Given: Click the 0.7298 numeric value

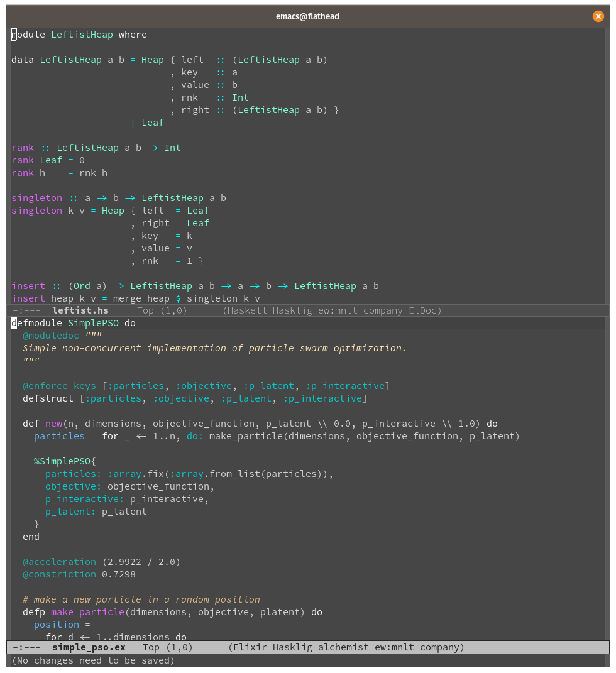Looking at the screenshot, I should (119, 574).
